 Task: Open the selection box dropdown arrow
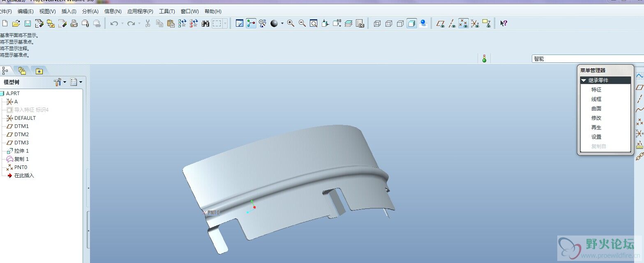pos(225,23)
